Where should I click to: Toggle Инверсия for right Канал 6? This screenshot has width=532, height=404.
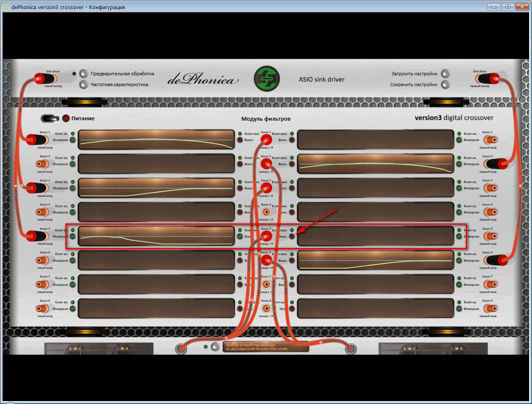459,260
